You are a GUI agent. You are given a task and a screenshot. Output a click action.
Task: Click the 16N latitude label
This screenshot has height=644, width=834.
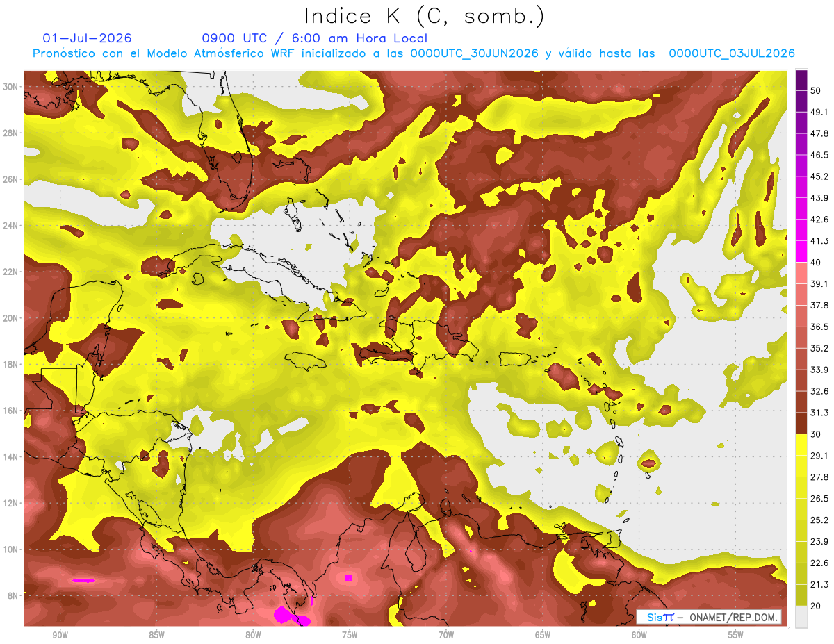pos(12,411)
